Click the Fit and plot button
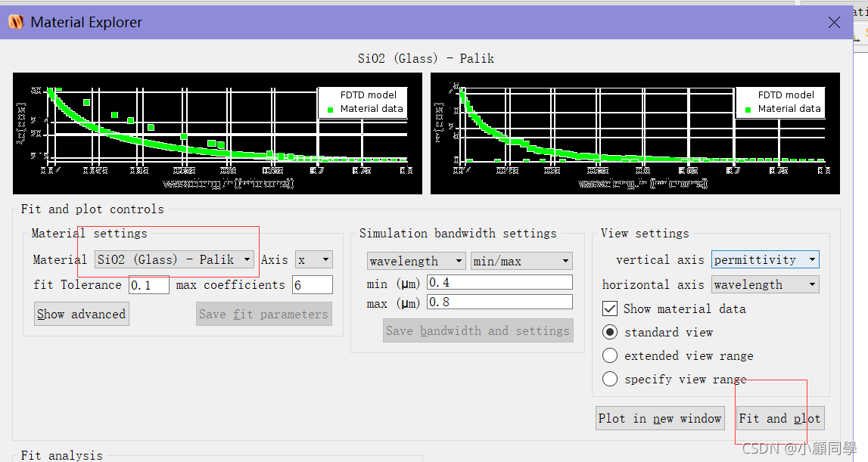Image resolution: width=868 pixels, height=462 pixels. pyautogui.click(x=779, y=418)
